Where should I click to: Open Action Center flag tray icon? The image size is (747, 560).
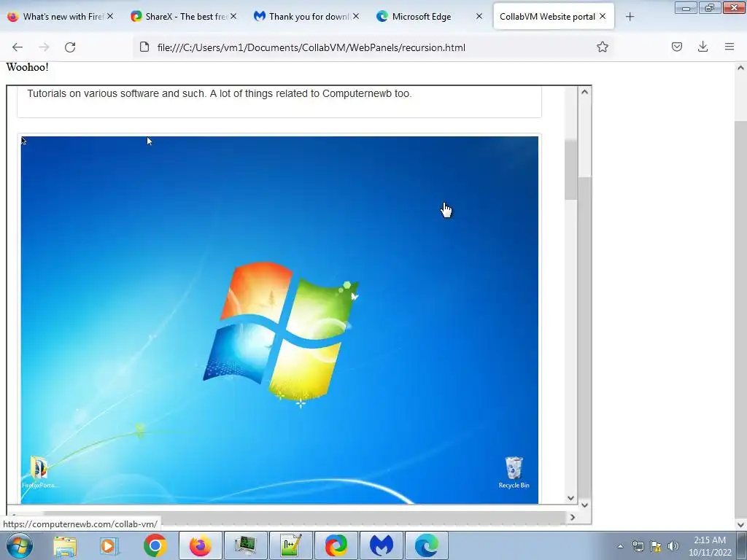tap(656, 546)
